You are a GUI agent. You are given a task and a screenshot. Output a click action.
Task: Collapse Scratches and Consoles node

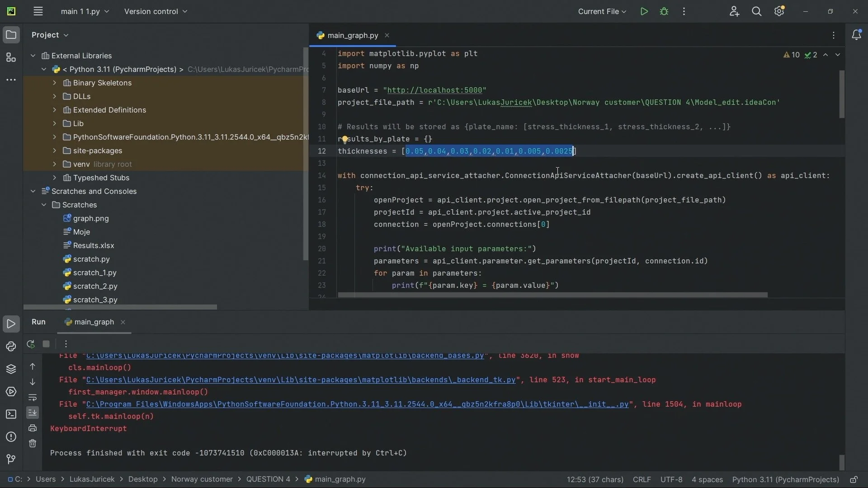pos(33,191)
